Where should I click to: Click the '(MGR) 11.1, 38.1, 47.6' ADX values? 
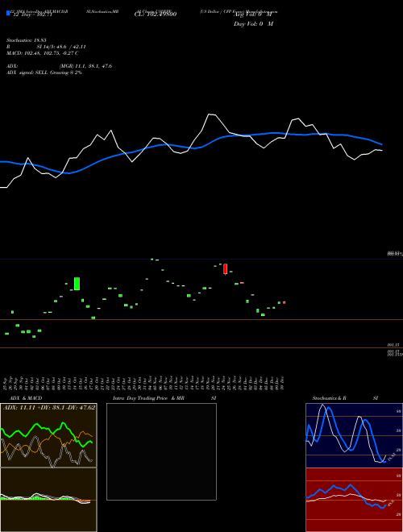(x=85, y=66)
